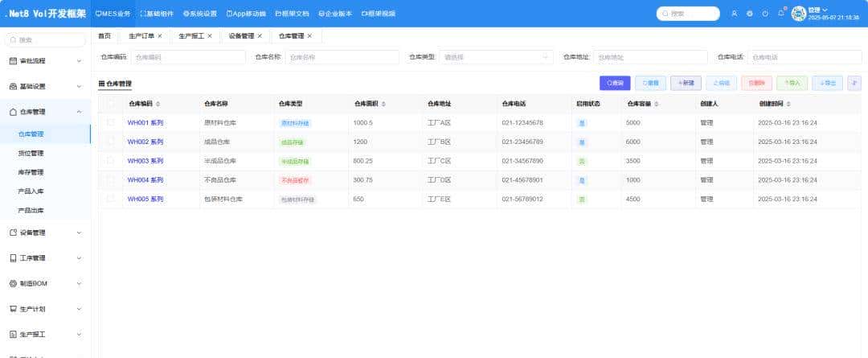Open the 企业版本 top menu
The image size is (868, 358).
click(x=335, y=14)
